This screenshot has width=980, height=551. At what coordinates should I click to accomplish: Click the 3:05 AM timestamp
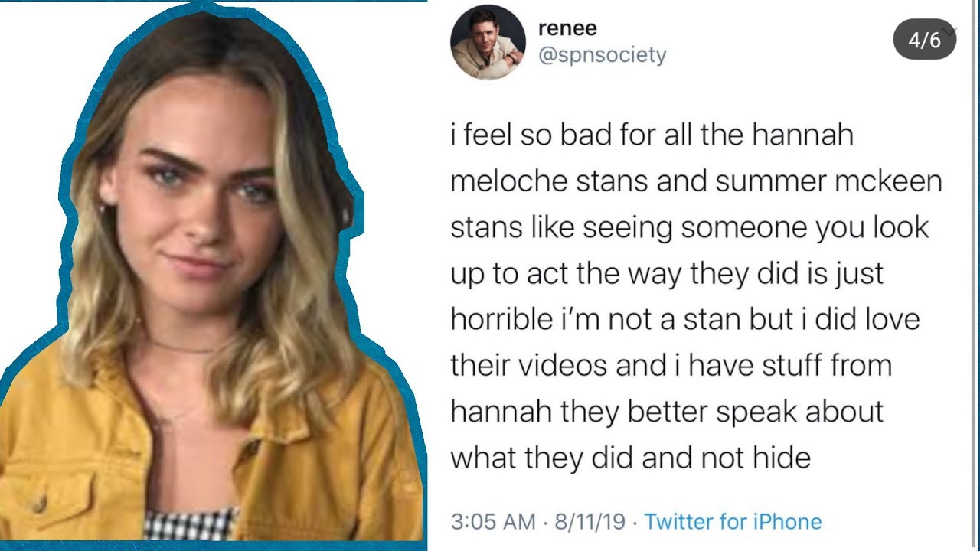(x=493, y=522)
